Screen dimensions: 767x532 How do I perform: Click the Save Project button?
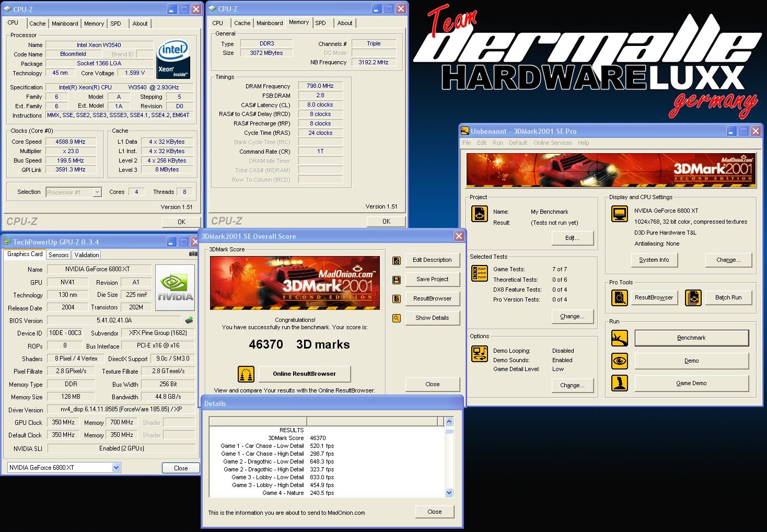pos(432,279)
